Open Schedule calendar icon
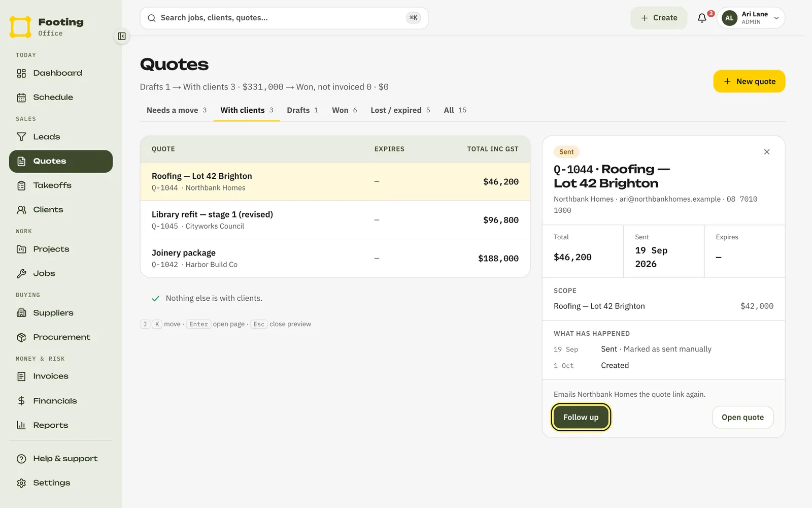This screenshot has height=508, width=812. click(x=21, y=98)
